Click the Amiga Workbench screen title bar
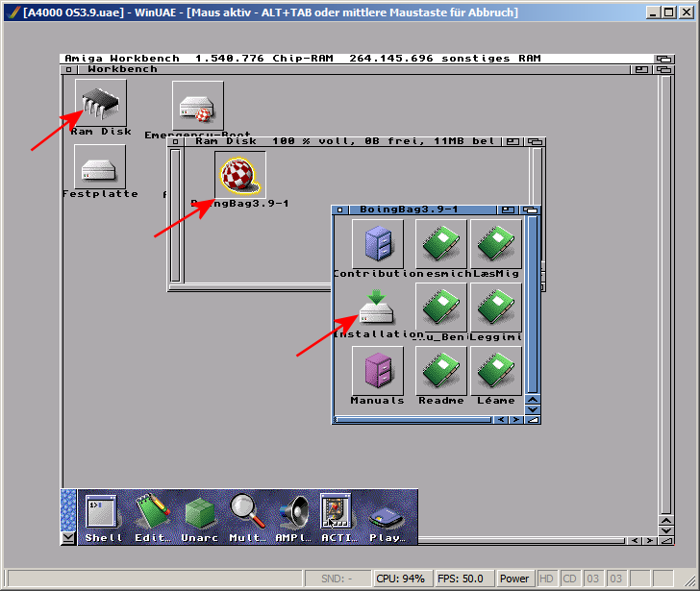Viewport: 700px width, 591px height. point(357,59)
